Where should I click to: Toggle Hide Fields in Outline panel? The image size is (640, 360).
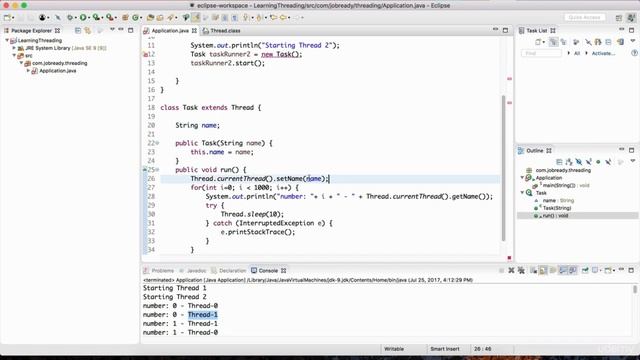coord(579,162)
